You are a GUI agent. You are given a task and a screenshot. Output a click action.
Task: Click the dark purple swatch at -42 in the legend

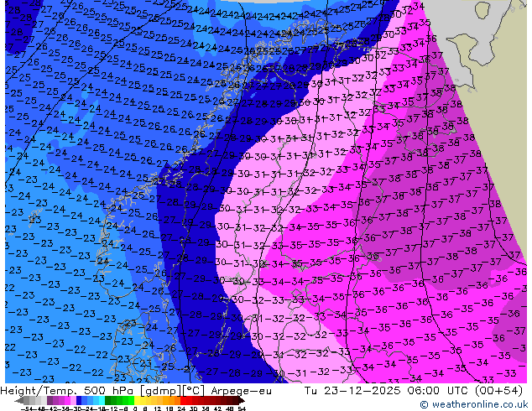point(50,401)
